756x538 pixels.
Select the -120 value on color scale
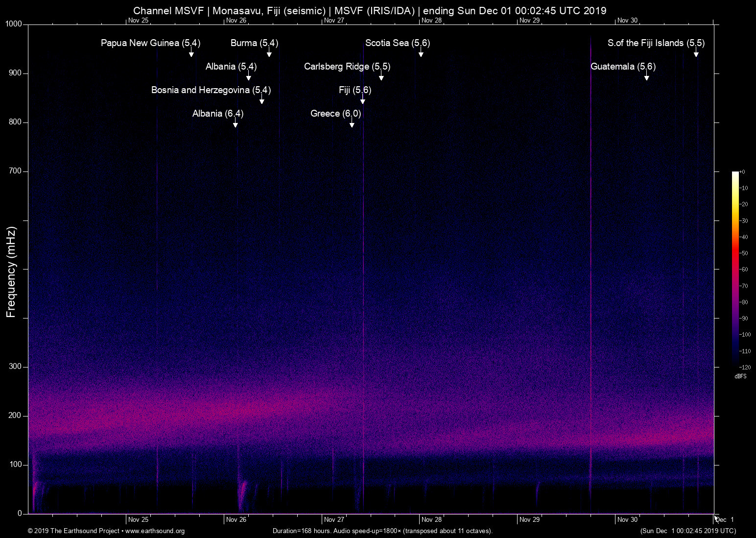(x=744, y=367)
